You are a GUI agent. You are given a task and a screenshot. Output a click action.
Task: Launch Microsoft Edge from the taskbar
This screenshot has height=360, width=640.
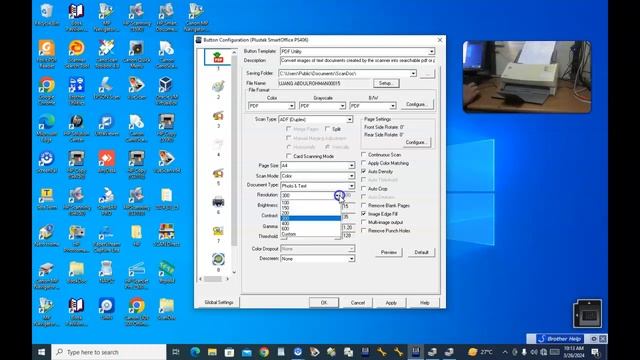195,352
